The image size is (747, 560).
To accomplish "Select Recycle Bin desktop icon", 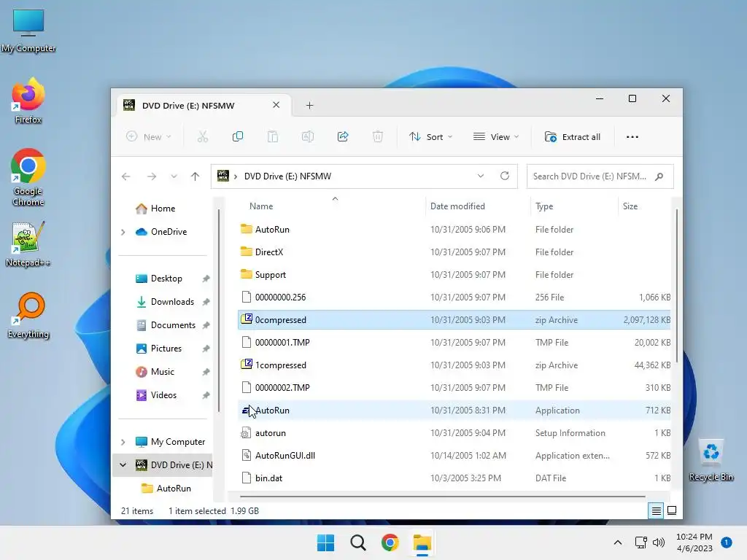I will [711, 460].
